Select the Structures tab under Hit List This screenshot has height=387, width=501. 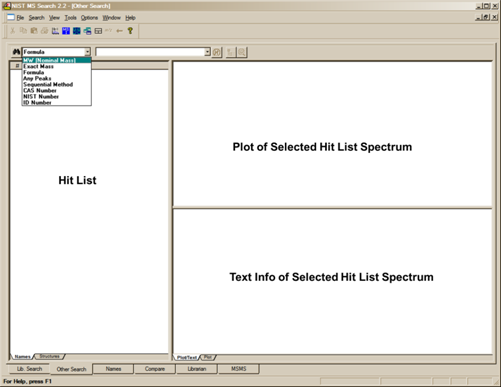tap(50, 356)
